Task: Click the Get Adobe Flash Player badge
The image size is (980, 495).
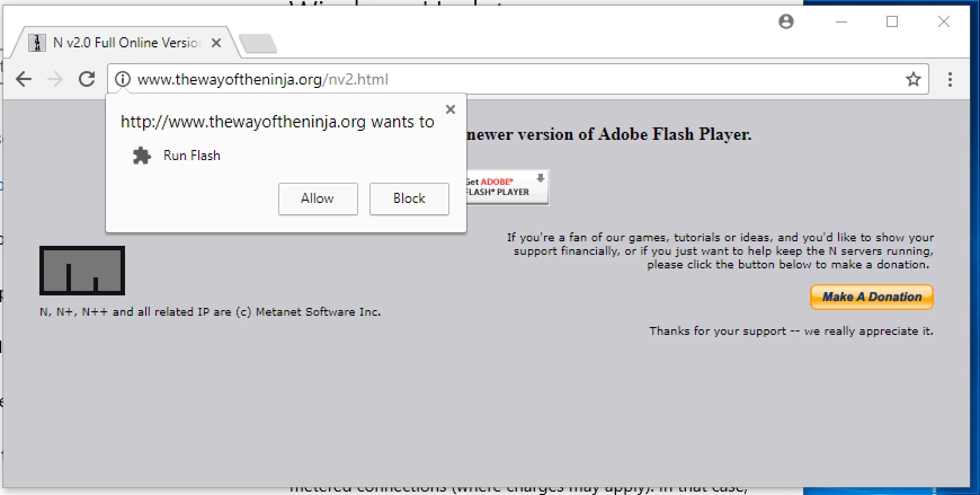Action: click(x=507, y=187)
